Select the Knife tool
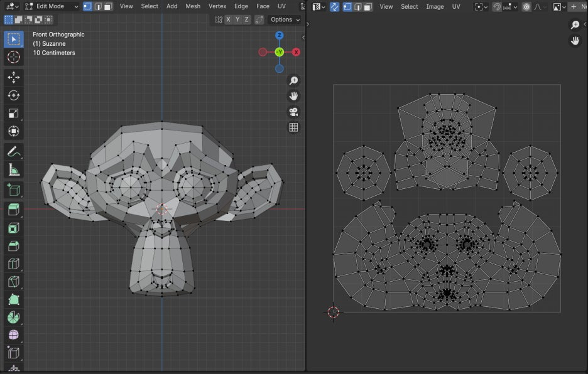This screenshot has width=588, height=374. pyautogui.click(x=13, y=282)
